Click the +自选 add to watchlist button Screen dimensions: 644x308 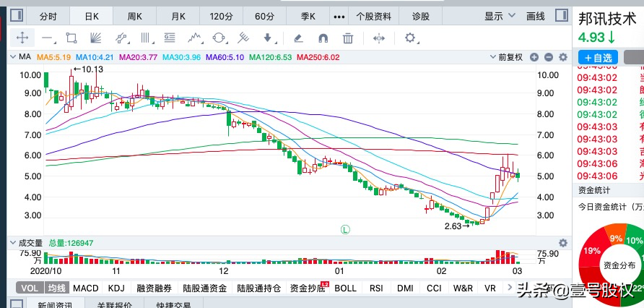coord(598,57)
